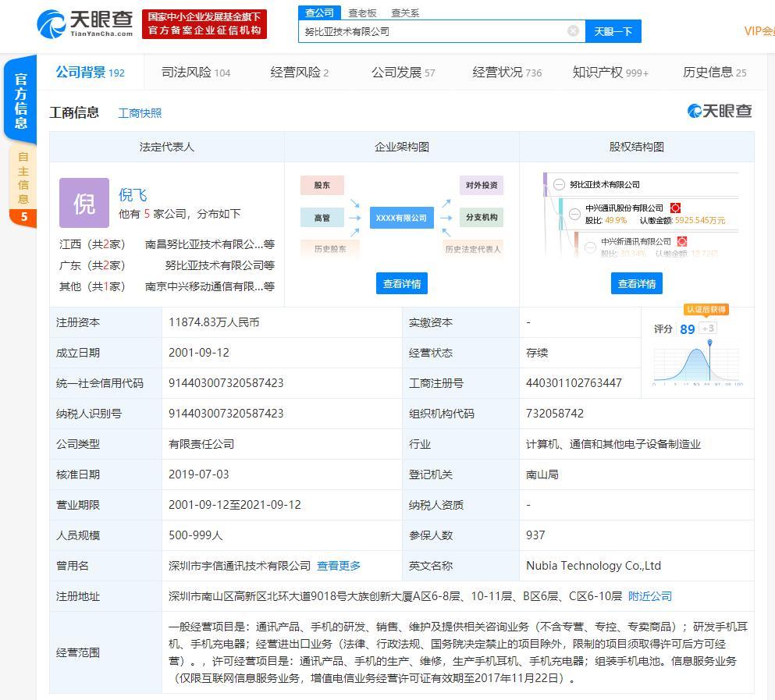
Task: Click the registered capital 11874.83万人民币
Action: (x=214, y=322)
